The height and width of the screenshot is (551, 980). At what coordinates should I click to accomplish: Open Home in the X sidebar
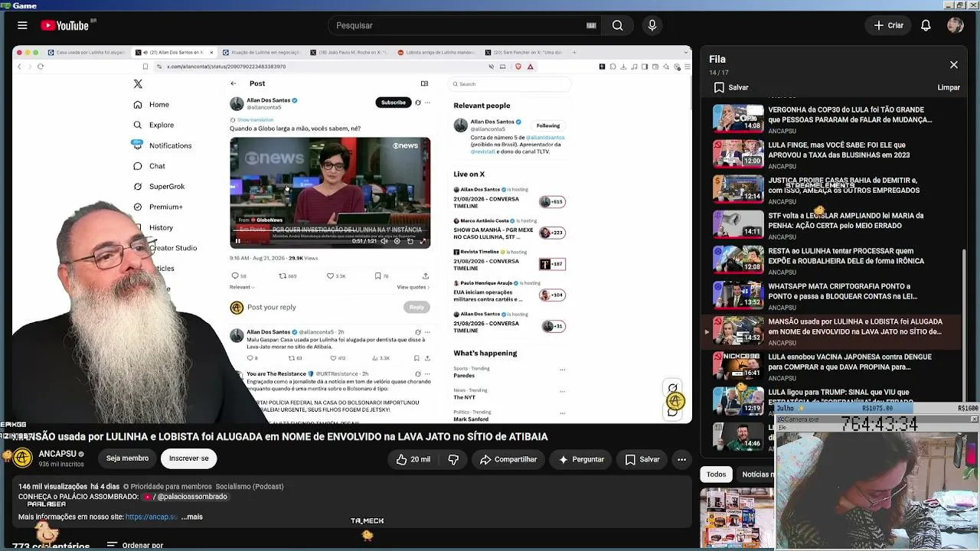tap(151, 105)
